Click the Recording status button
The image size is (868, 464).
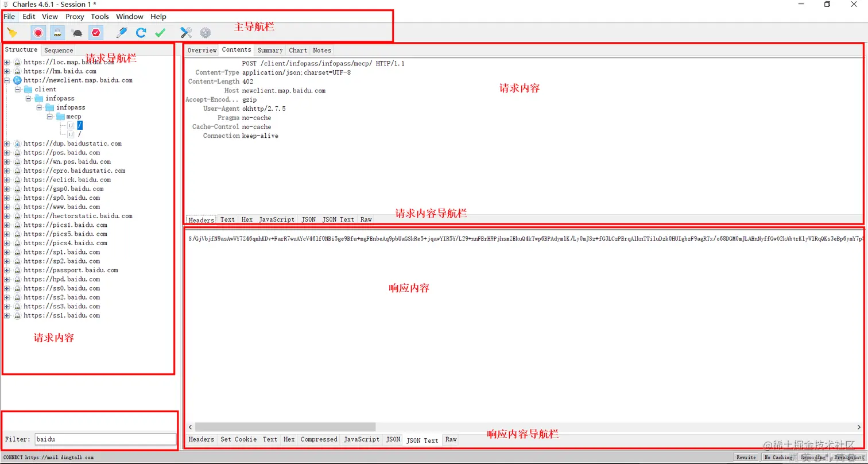pyautogui.click(x=813, y=458)
